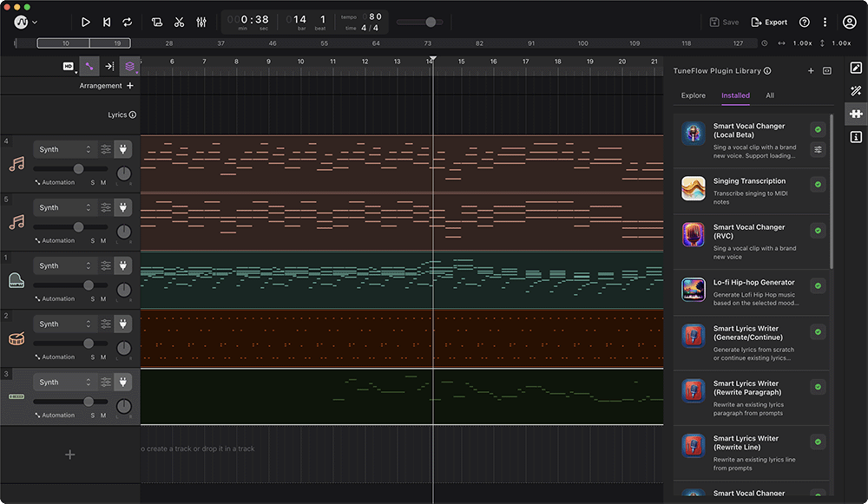Open the magic wand panel in the right sidebar
Image resolution: width=868 pixels, height=504 pixels.
[856, 91]
